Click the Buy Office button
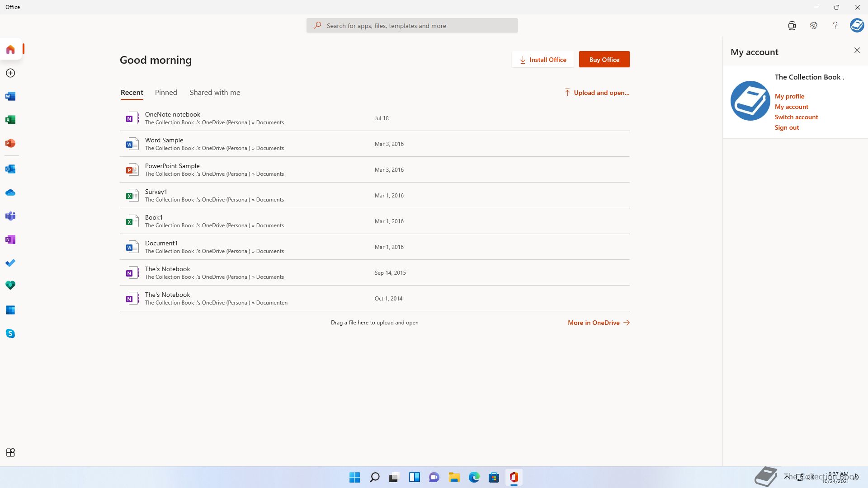 click(x=604, y=60)
